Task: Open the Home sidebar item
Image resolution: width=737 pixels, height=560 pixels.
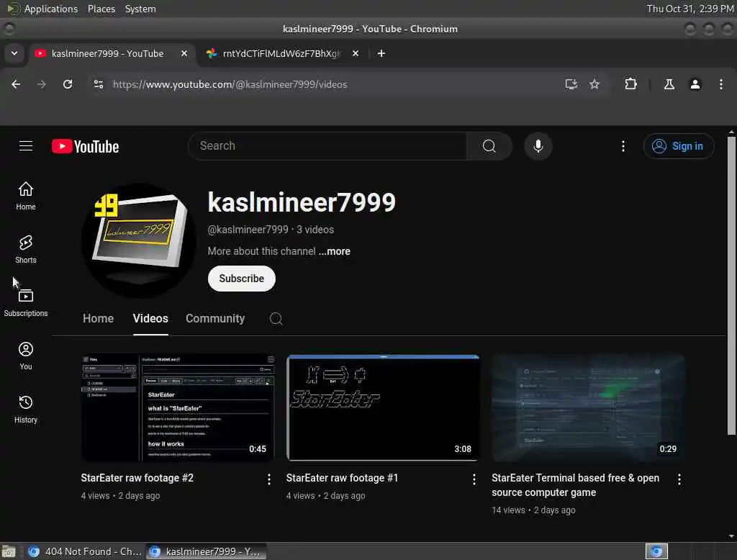Action: click(x=26, y=196)
